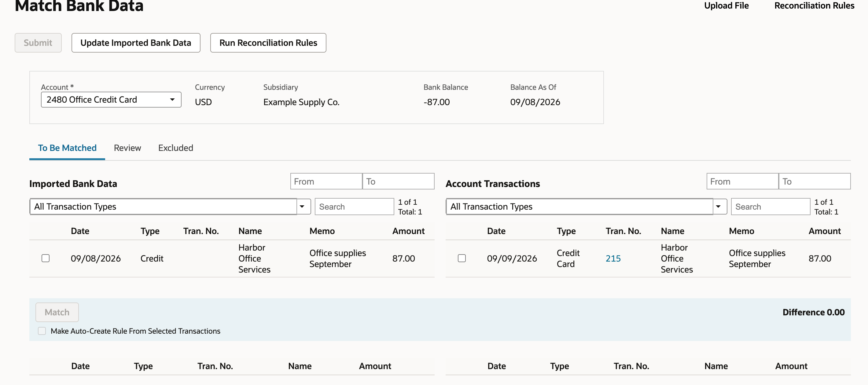Image resolution: width=868 pixels, height=385 pixels.
Task: Expand Imported Bank Data transaction types dropdown arrow
Action: pyautogui.click(x=303, y=207)
